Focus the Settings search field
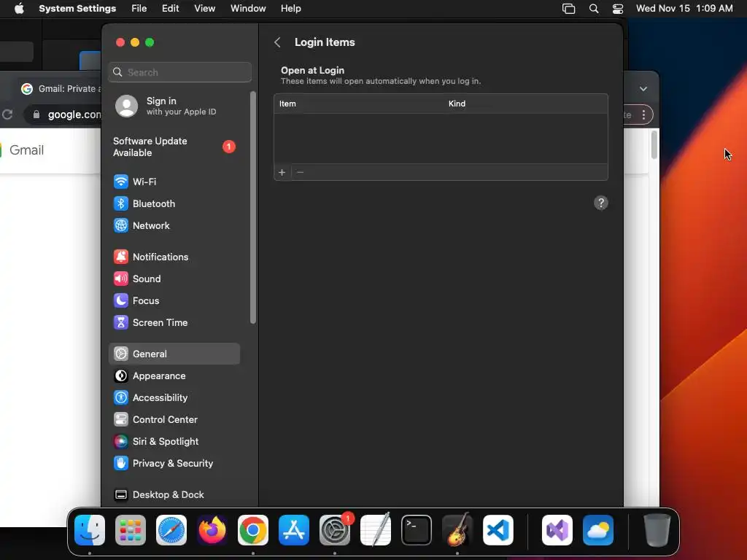 click(x=180, y=72)
